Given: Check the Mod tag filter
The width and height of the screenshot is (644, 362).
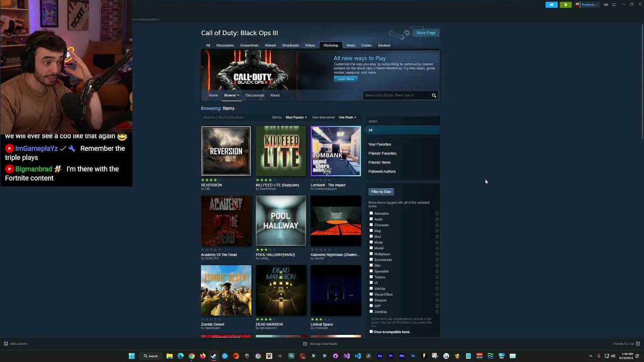Looking at the screenshot, I should pyautogui.click(x=371, y=236).
